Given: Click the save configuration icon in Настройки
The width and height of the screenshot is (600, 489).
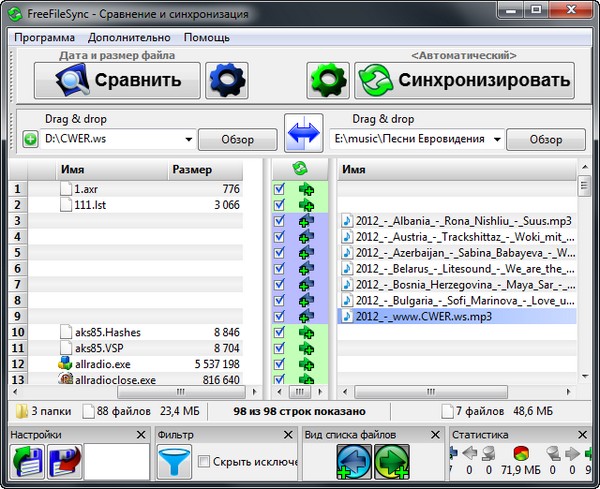Looking at the screenshot, I should (x=64, y=463).
